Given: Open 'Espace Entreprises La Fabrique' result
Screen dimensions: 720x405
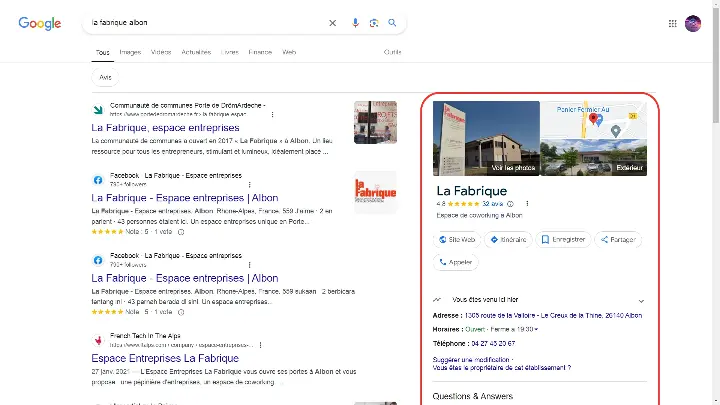Looking at the screenshot, I should click(165, 358).
